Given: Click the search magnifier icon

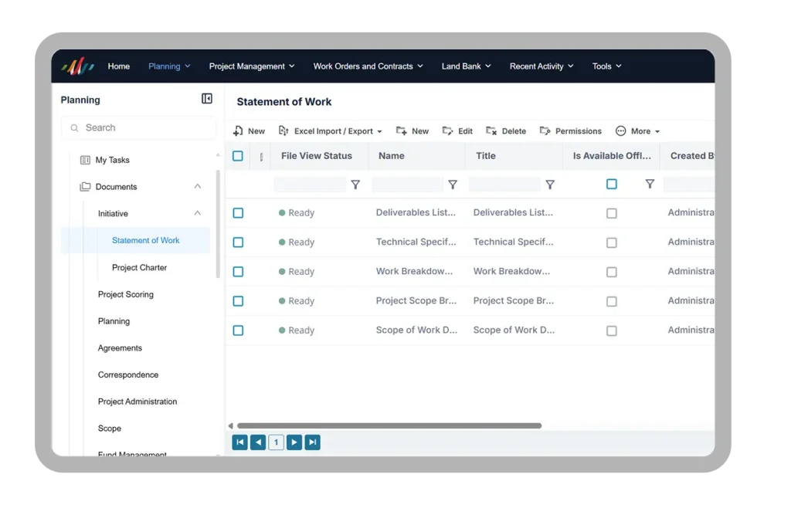Looking at the screenshot, I should pyautogui.click(x=75, y=128).
